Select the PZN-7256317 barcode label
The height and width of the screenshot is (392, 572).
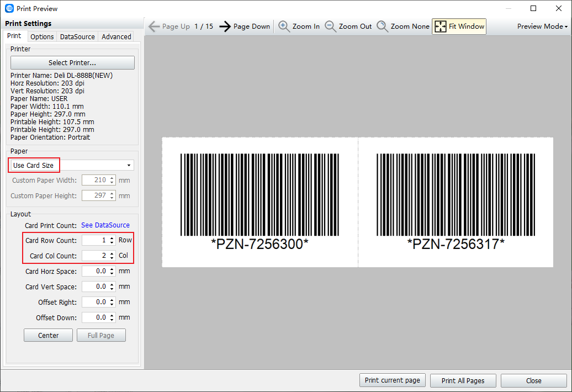(456, 202)
